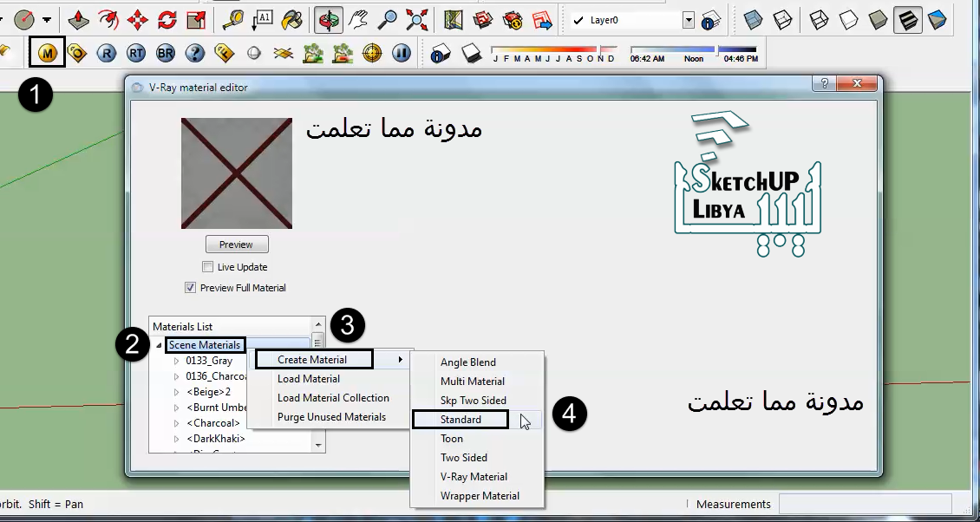Select the Follow Me tool

[x=108, y=20]
